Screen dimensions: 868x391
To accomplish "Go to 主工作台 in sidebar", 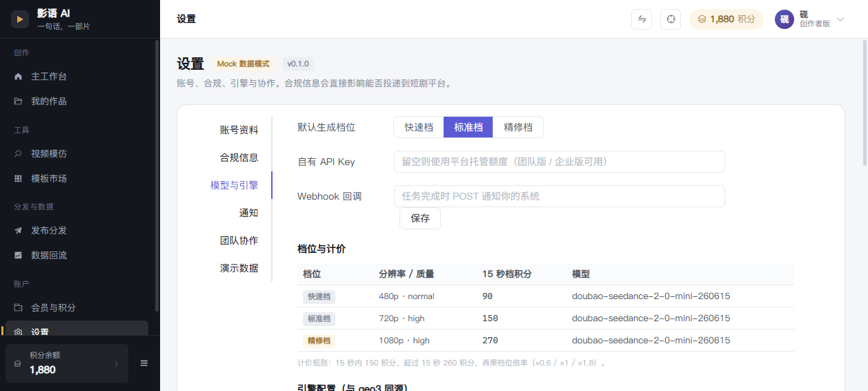I will [x=77, y=77].
